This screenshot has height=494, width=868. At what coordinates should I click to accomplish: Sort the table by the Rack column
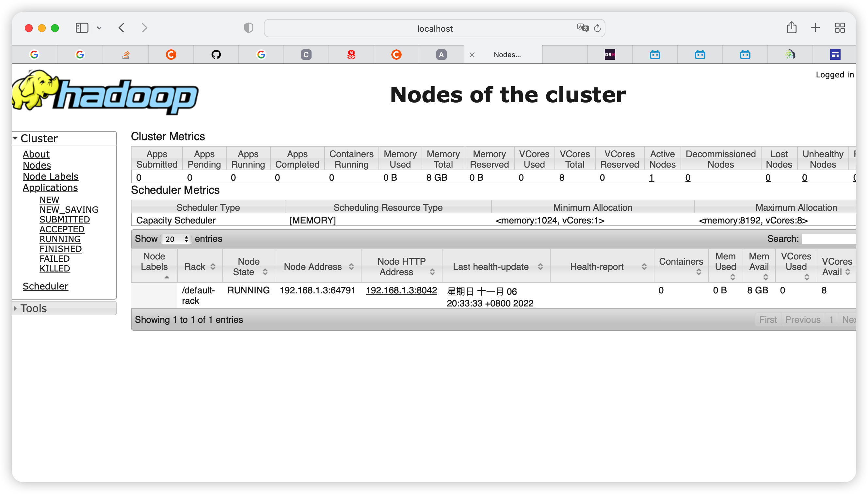coord(200,267)
